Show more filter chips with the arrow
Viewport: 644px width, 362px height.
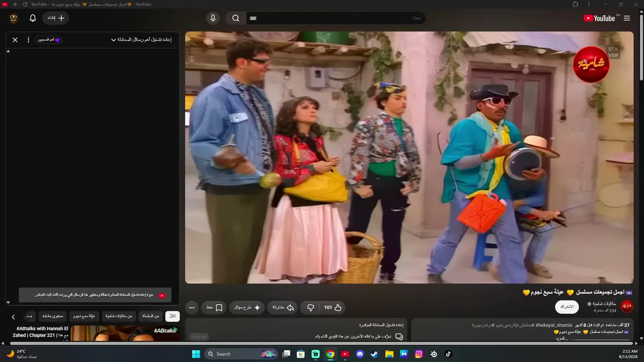(x=13, y=317)
